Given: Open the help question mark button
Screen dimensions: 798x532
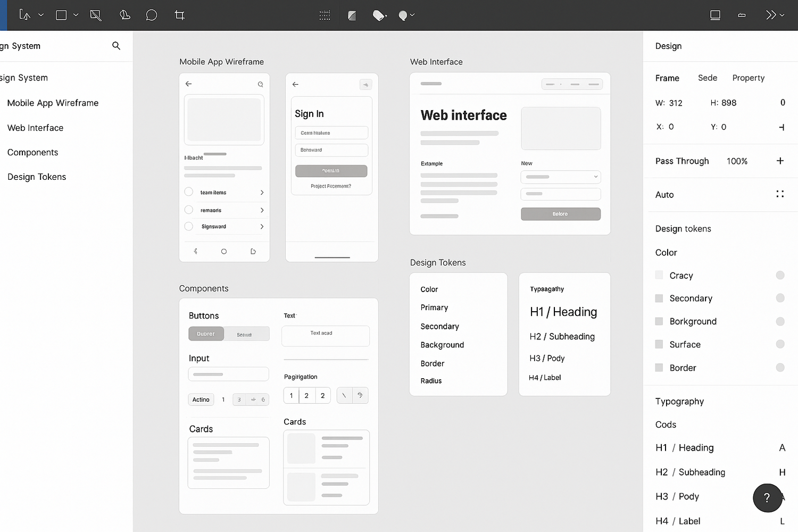Looking at the screenshot, I should pos(767,497).
